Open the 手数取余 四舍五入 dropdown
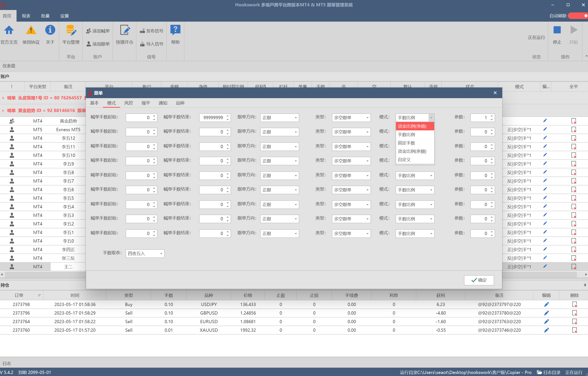Image resolution: width=588 pixels, height=376 pixels. (x=145, y=253)
